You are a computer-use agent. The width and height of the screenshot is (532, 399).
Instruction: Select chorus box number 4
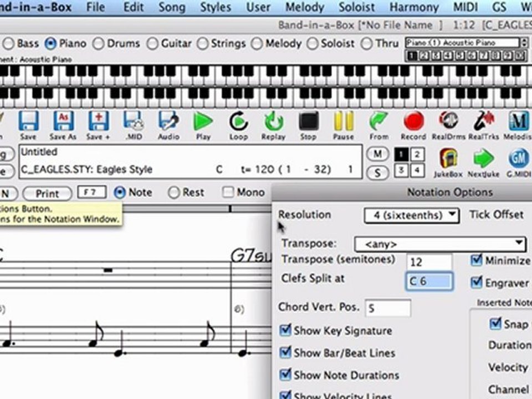point(417,170)
